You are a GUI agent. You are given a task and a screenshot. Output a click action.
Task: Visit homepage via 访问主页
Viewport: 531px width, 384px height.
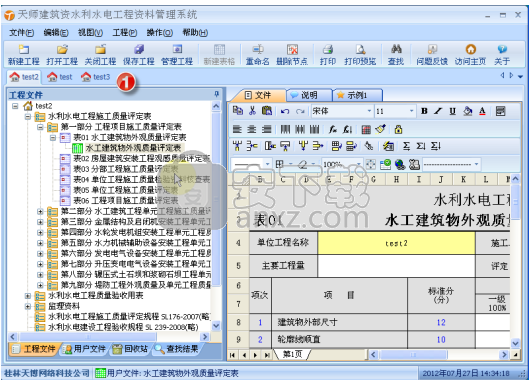(x=470, y=55)
